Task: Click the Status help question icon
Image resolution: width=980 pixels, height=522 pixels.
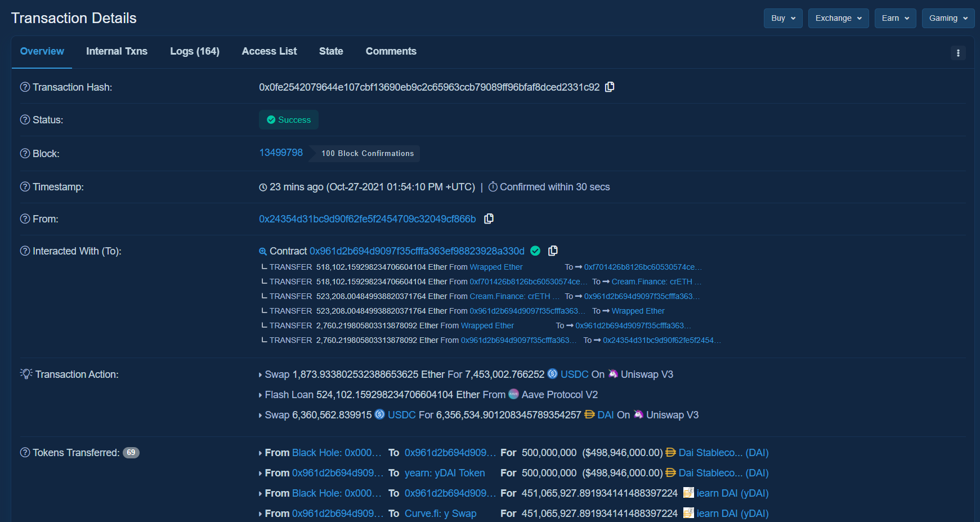Action: (25, 119)
